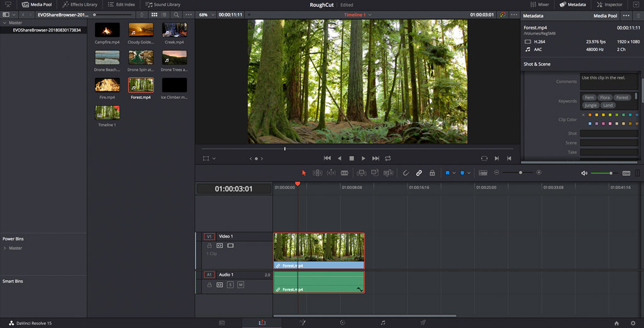Lock the Video 1 track
644x328 pixels.
(209, 246)
